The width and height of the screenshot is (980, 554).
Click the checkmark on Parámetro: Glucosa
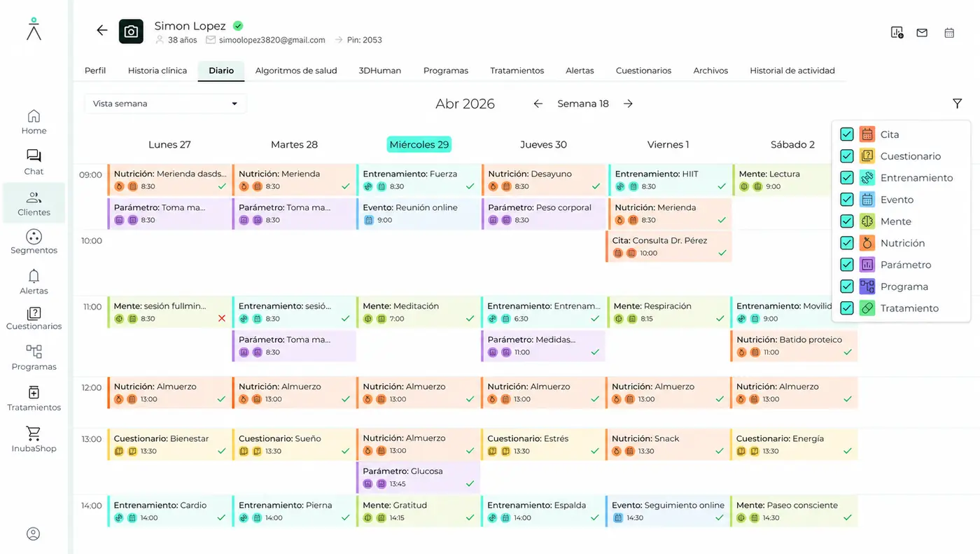click(x=470, y=484)
